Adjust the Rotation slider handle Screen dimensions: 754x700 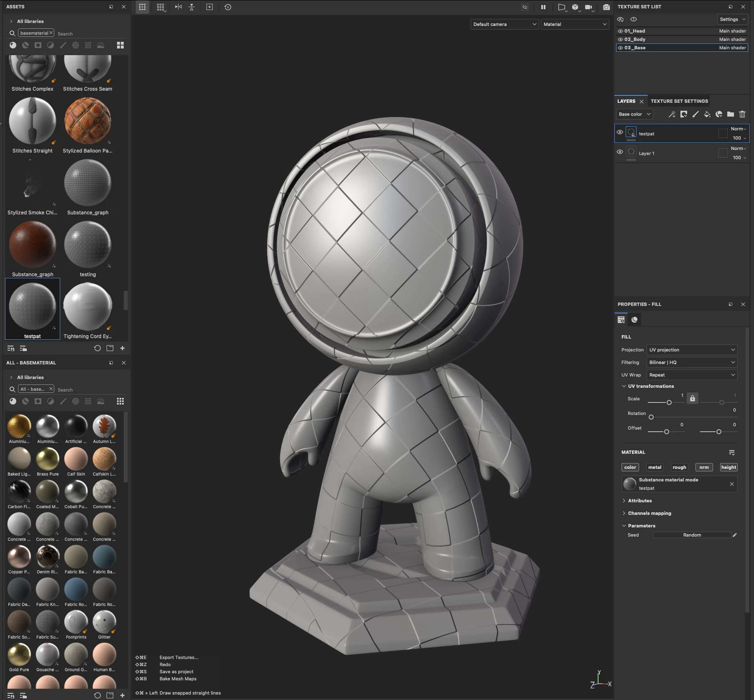[x=651, y=417]
